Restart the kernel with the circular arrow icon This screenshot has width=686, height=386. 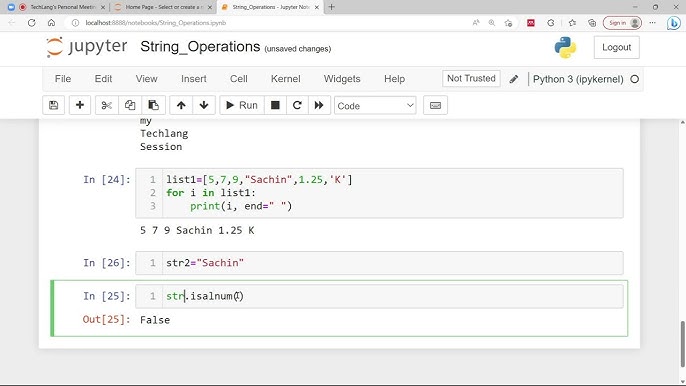(297, 105)
